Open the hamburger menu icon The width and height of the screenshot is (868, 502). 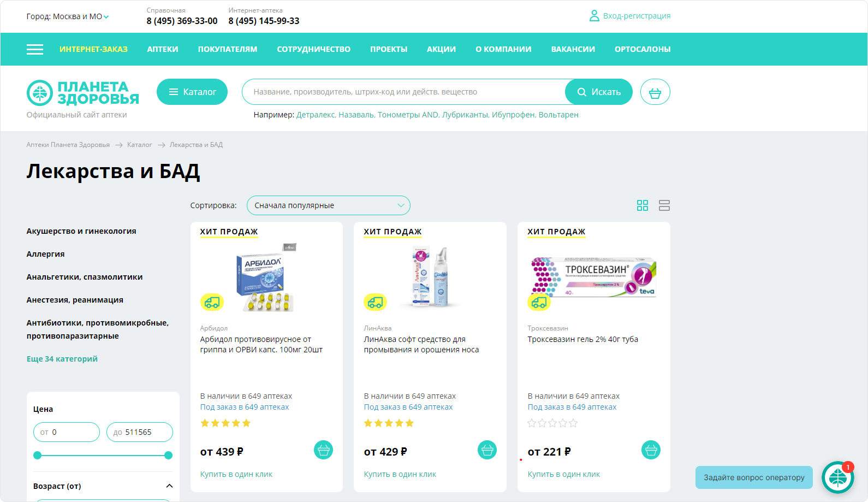[x=35, y=49]
